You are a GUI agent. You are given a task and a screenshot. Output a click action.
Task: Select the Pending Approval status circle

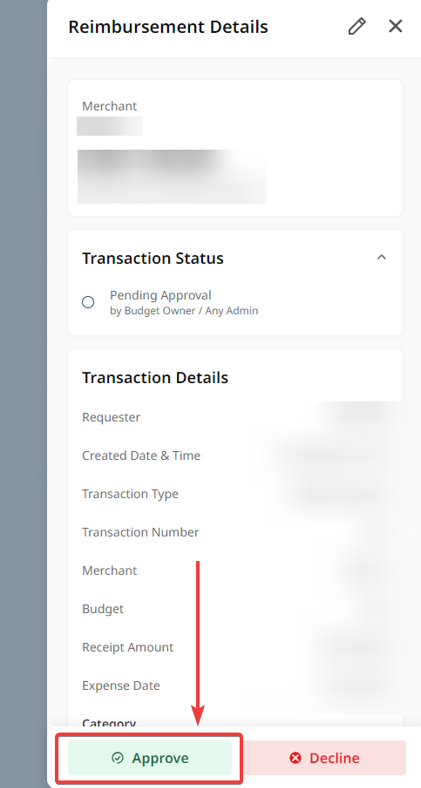click(x=88, y=302)
